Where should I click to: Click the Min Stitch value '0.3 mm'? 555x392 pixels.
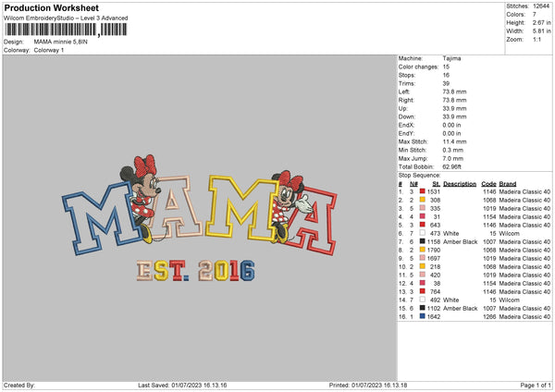coord(452,150)
